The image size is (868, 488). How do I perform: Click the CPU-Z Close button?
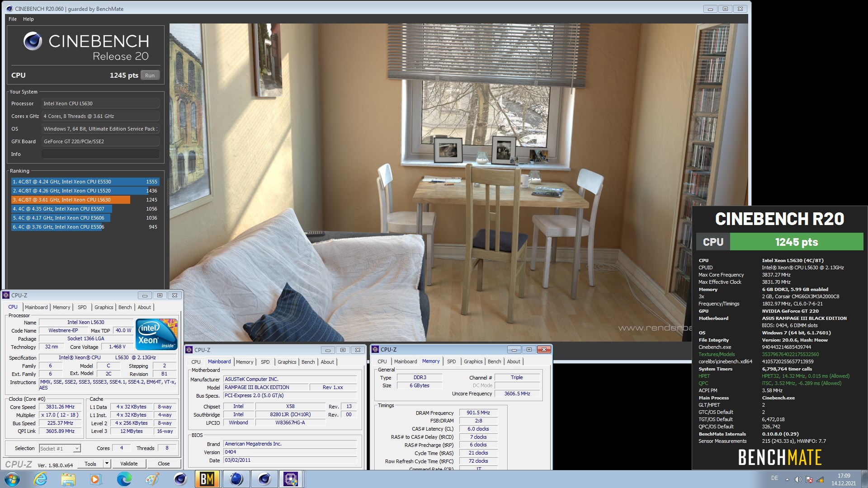[x=164, y=464]
